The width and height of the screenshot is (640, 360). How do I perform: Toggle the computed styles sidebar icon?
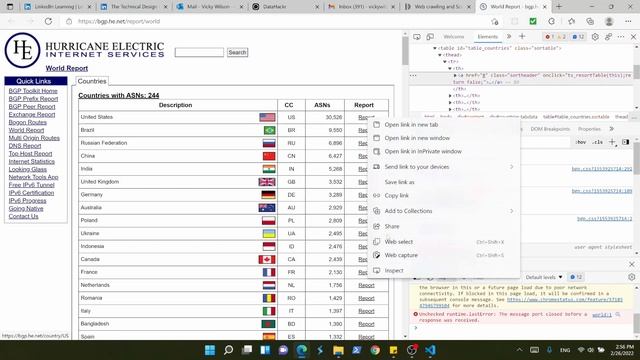[x=625, y=142]
